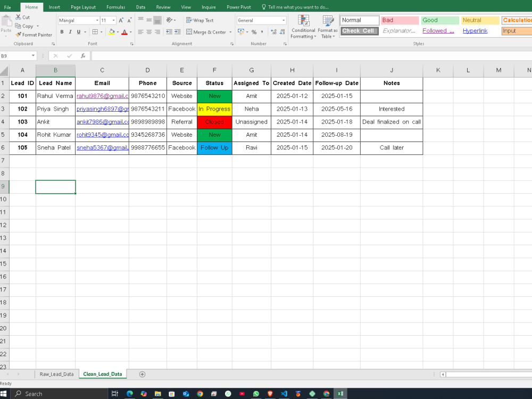Click Decrease Decimal in the Number group

[x=282, y=32]
